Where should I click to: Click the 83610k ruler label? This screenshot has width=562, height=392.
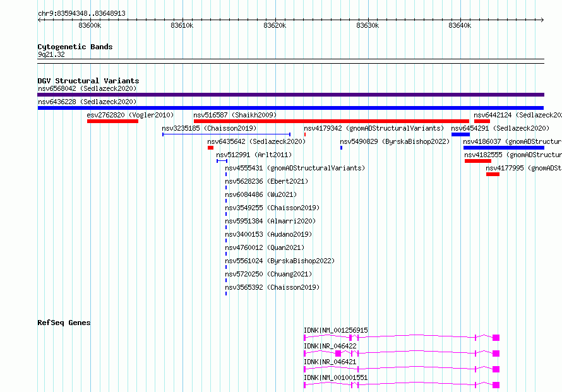tap(182, 25)
